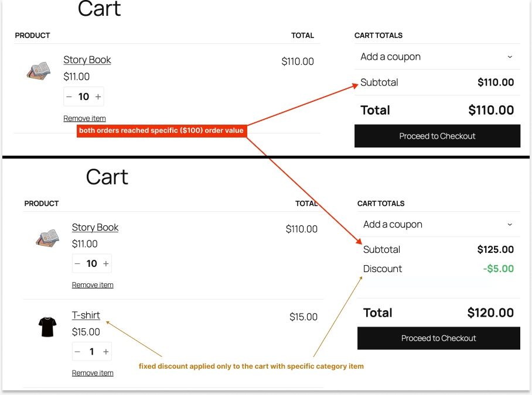Decrease T-shirt quantity

pos(77,351)
